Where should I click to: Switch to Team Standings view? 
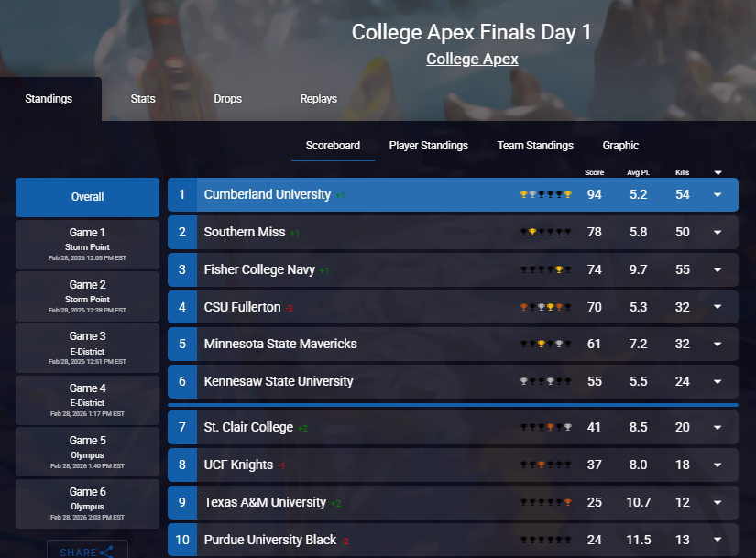pos(535,146)
